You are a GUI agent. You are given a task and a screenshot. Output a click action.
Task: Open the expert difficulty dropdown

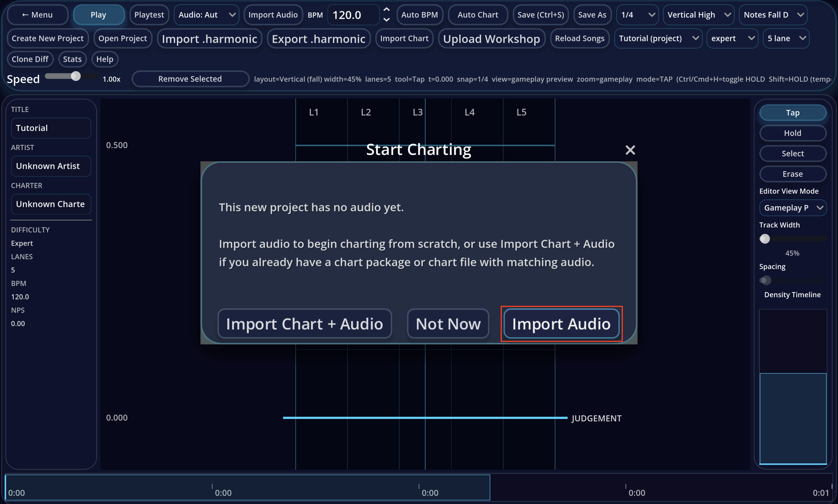point(732,38)
